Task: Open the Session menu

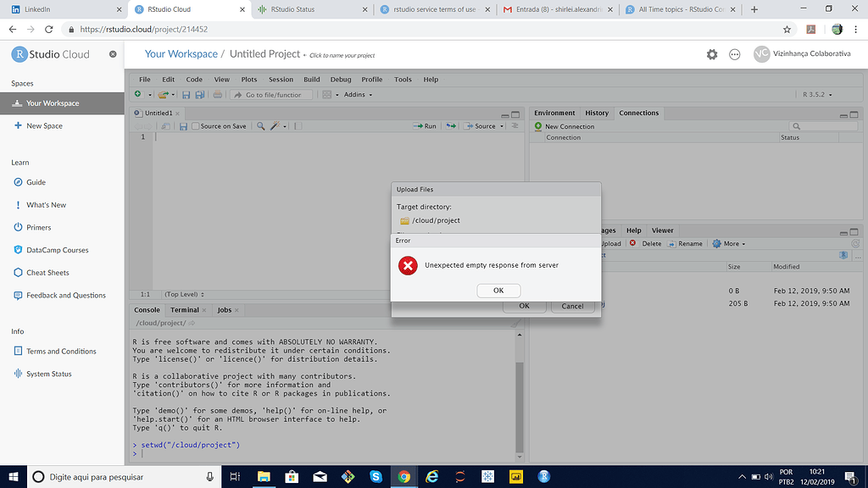Action: [x=281, y=79]
